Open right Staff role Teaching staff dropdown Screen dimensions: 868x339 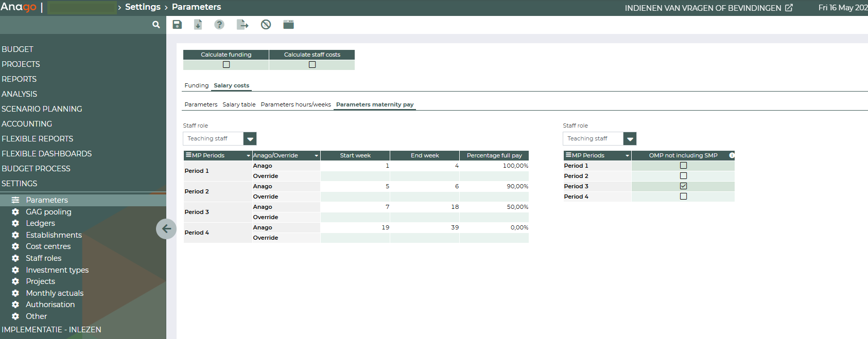(630, 139)
